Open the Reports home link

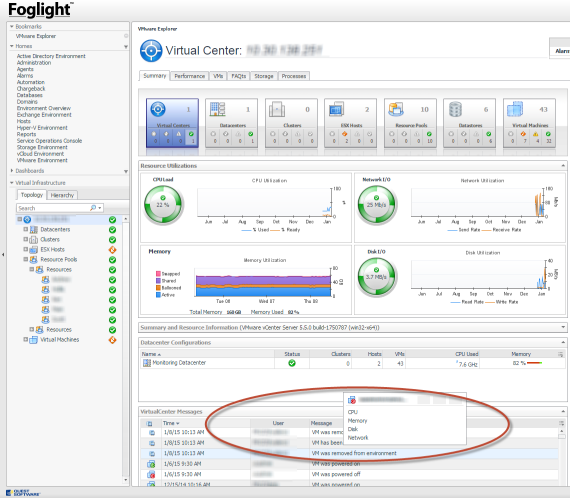(x=26, y=134)
